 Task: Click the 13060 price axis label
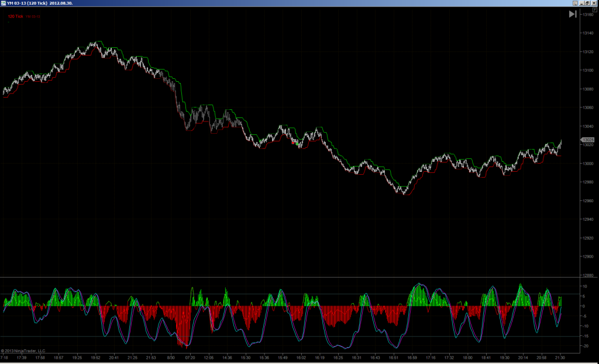pos(588,108)
